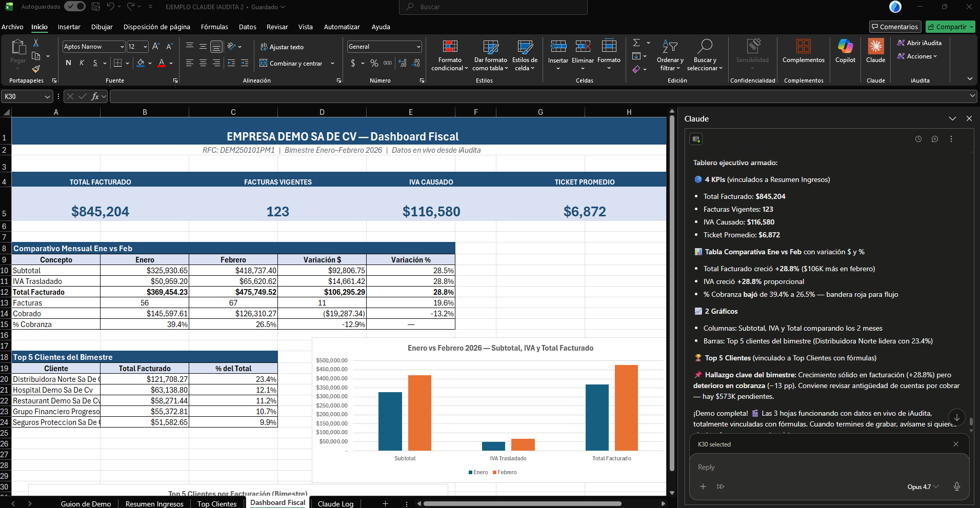
Task: Open the Insertar ribbon tab
Action: coord(69,27)
